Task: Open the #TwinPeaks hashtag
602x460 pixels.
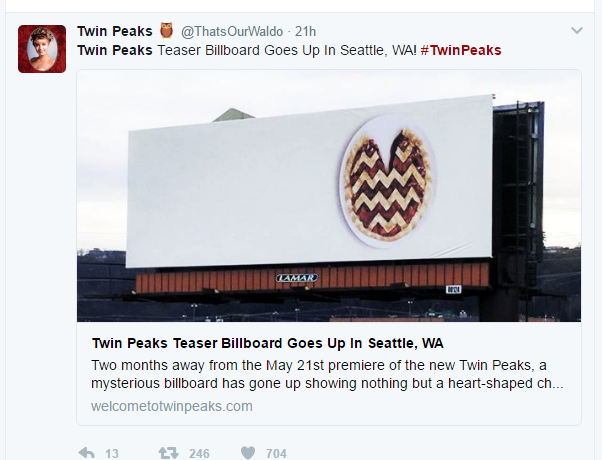Action: pos(461,50)
